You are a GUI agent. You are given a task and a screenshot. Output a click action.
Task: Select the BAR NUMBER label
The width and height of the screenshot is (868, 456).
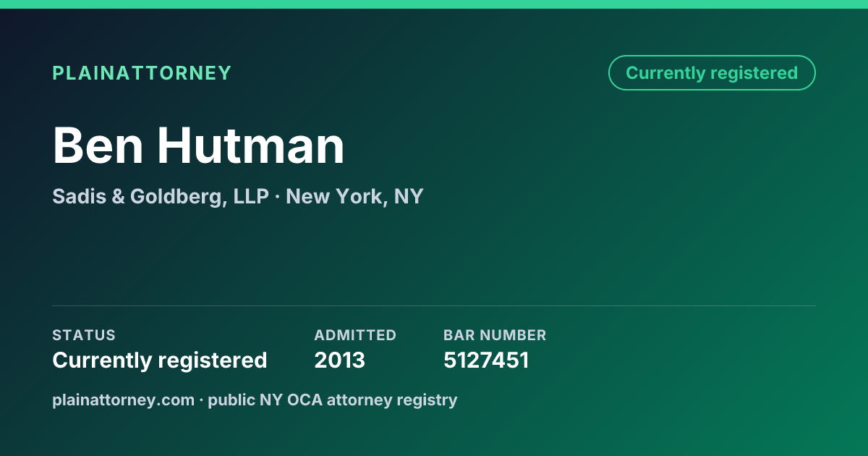coord(495,335)
